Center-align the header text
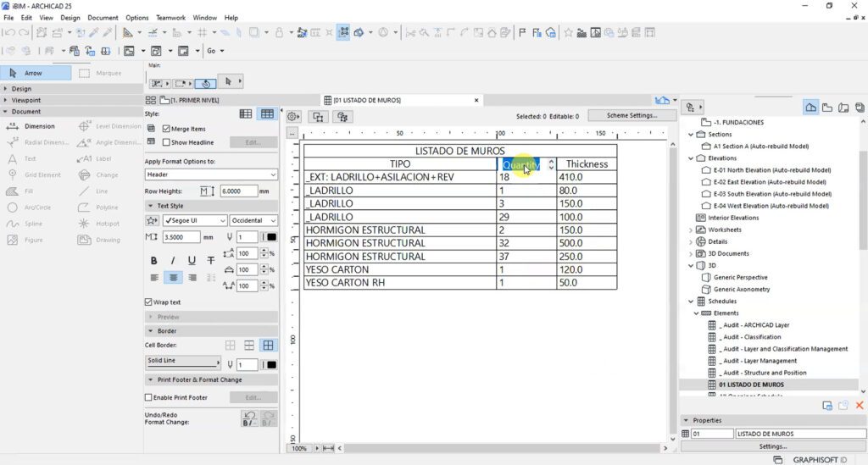 173,278
